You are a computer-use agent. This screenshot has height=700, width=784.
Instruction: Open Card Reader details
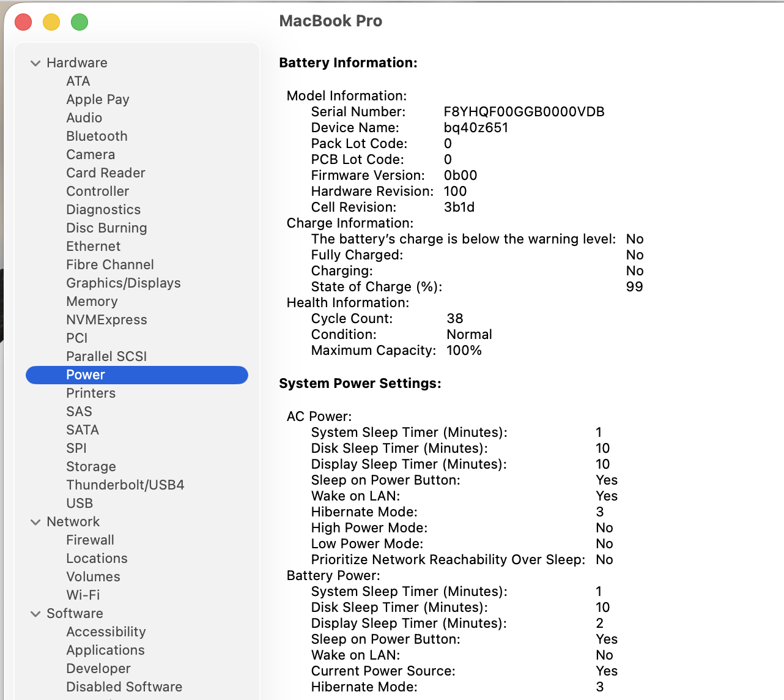(x=106, y=173)
